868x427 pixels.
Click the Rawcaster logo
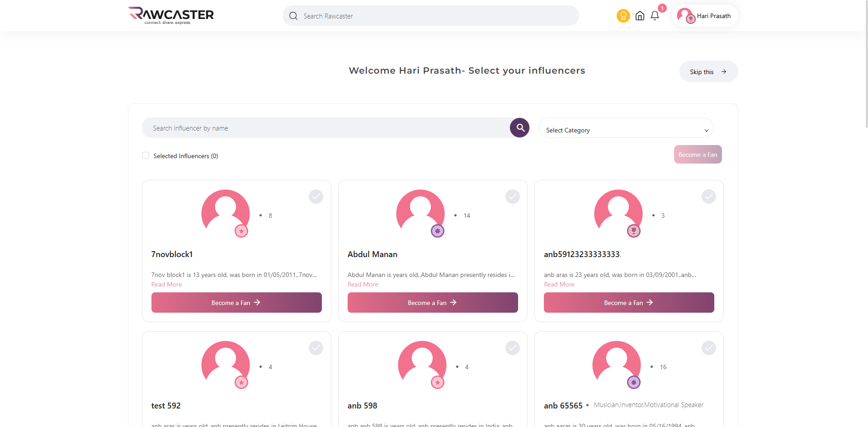pos(171,15)
